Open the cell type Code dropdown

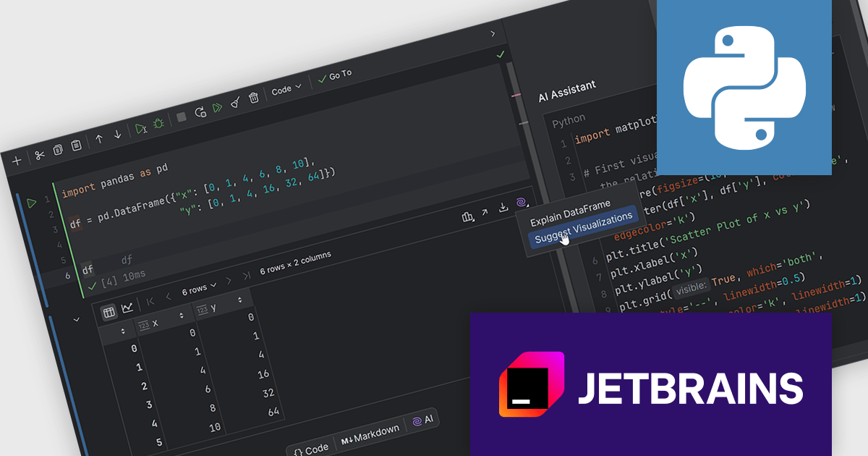click(286, 89)
